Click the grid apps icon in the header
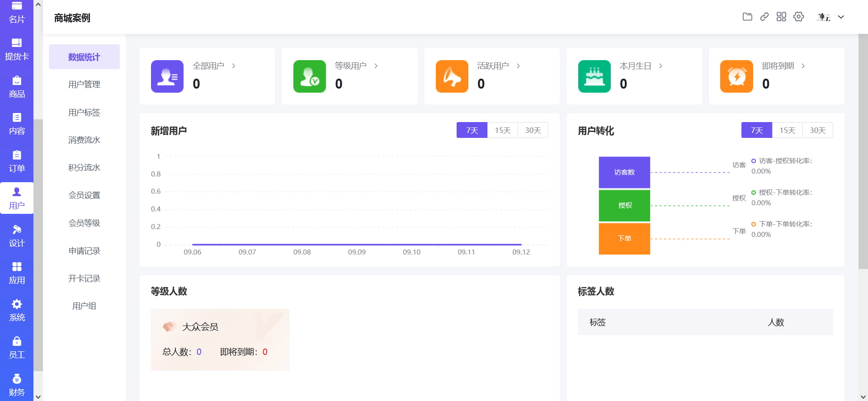 pos(781,17)
